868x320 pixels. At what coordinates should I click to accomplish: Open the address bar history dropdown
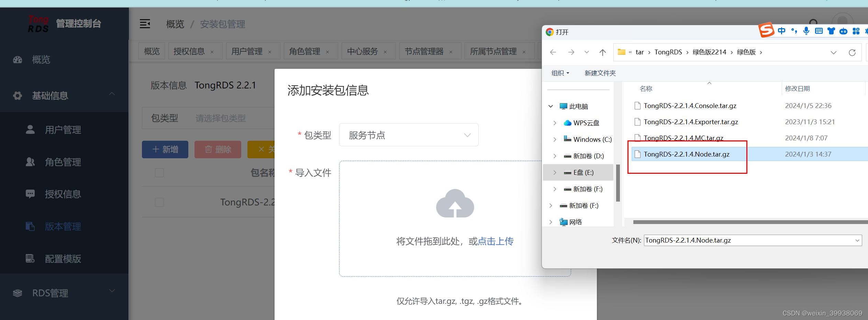tap(834, 53)
